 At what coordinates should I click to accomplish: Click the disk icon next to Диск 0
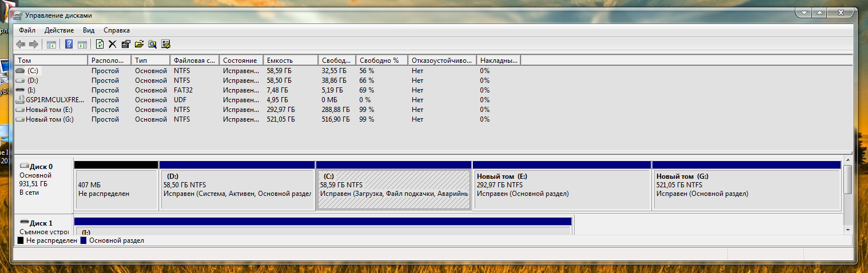(x=24, y=166)
